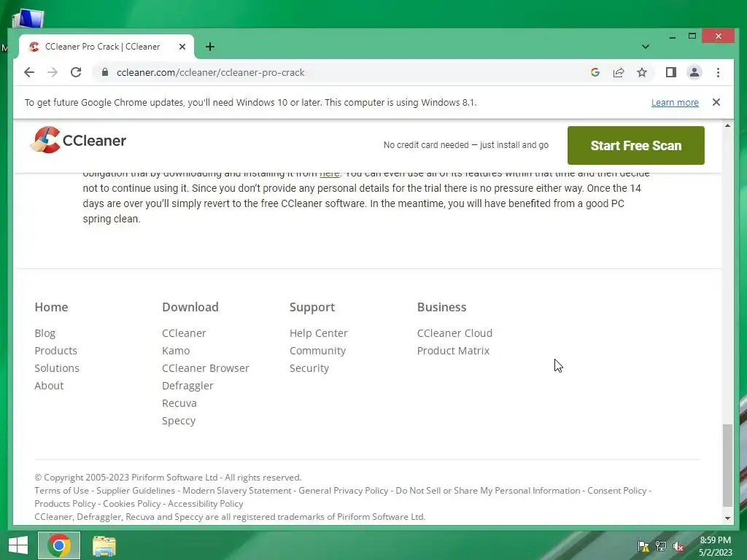The width and height of the screenshot is (747, 560).
Task: Open the Speccy link
Action: pos(179,421)
